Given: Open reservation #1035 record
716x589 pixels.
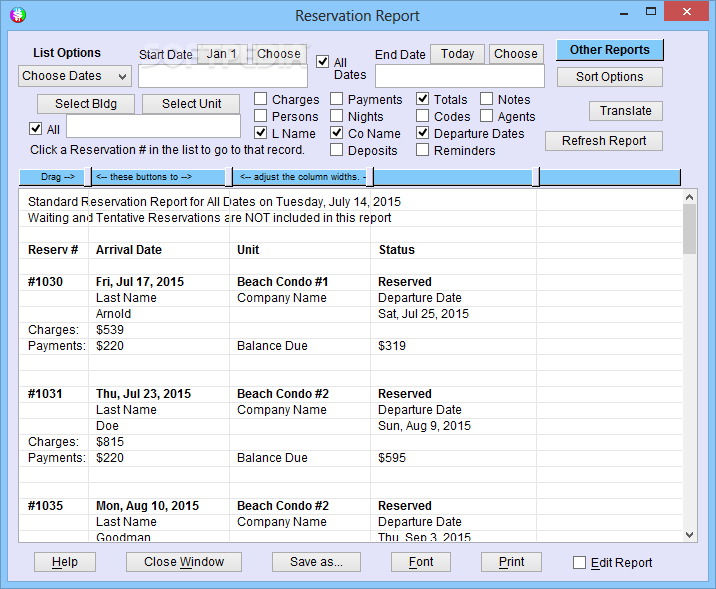Looking at the screenshot, I should click(x=45, y=506).
